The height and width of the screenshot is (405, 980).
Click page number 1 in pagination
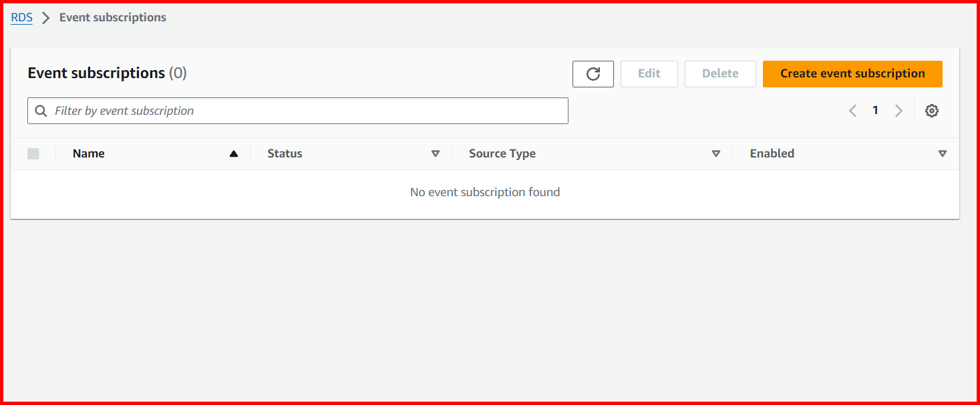[x=875, y=110]
